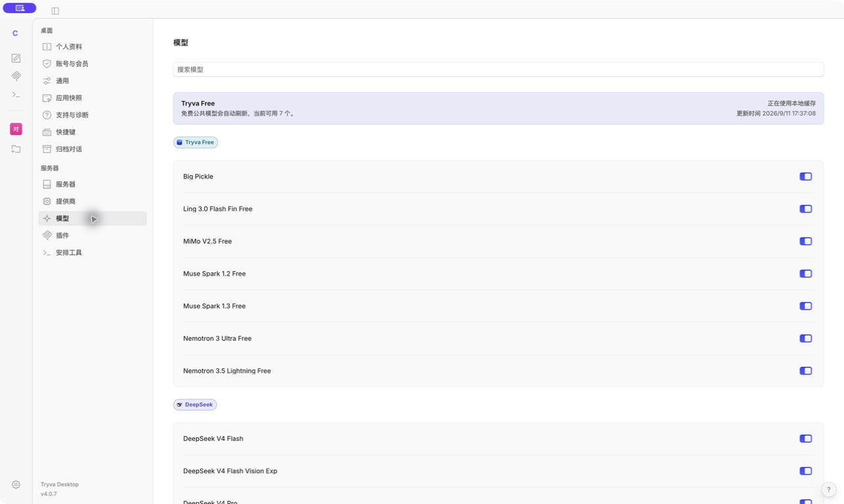The image size is (844, 504).
Task: Focus the 搜索模型 search field
Action: (x=499, y=70)
